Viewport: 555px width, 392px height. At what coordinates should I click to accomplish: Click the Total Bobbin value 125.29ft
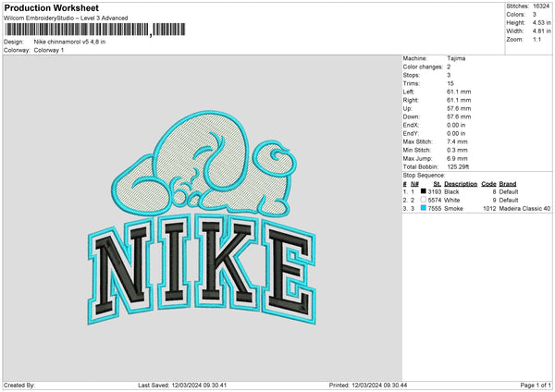click(x=458, y=166)
